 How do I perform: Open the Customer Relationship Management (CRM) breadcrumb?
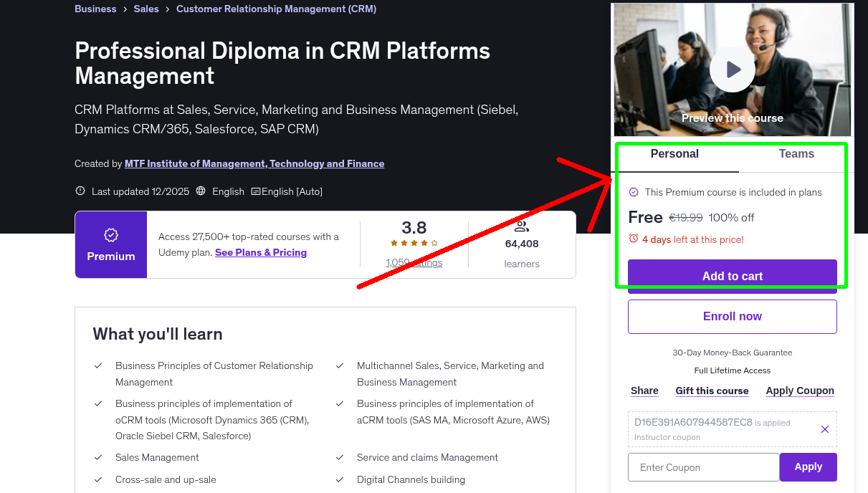[276, 9]
